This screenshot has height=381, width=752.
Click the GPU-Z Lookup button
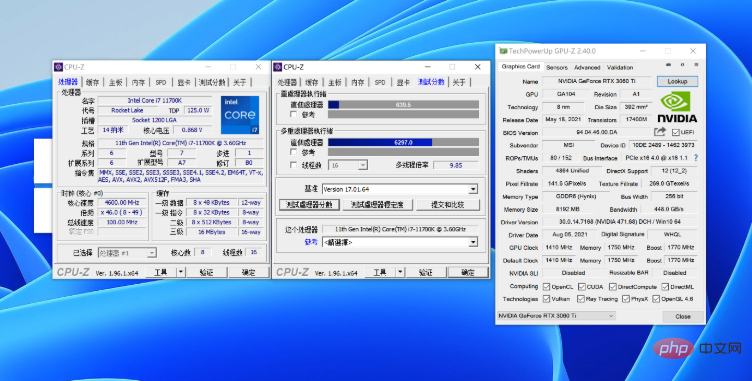point(677,81)
